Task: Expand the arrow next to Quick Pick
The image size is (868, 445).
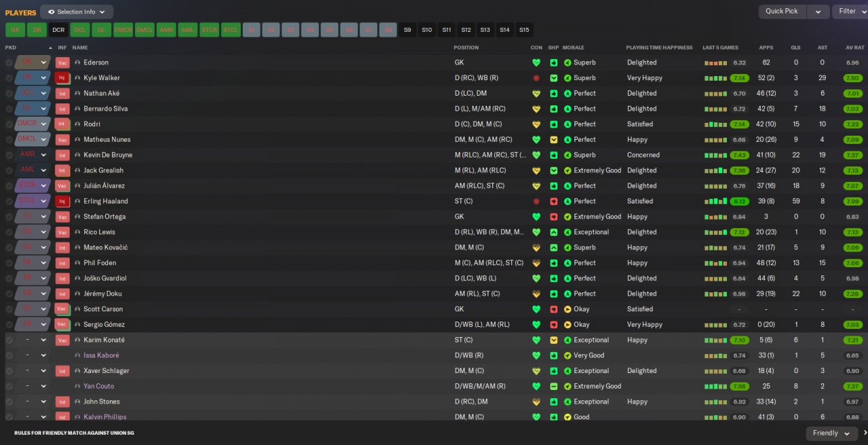Action: pyautogui.click(x=819, y=12)
